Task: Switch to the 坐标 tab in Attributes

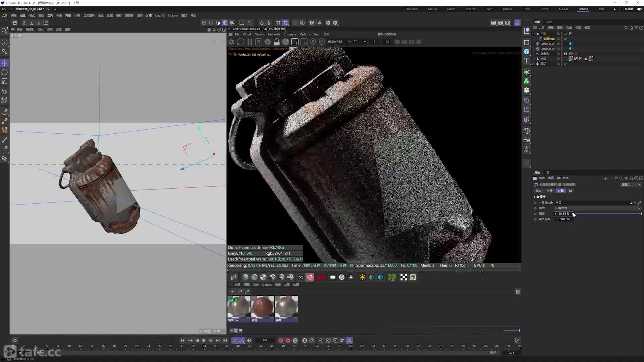Action: [x=549, y=191]
